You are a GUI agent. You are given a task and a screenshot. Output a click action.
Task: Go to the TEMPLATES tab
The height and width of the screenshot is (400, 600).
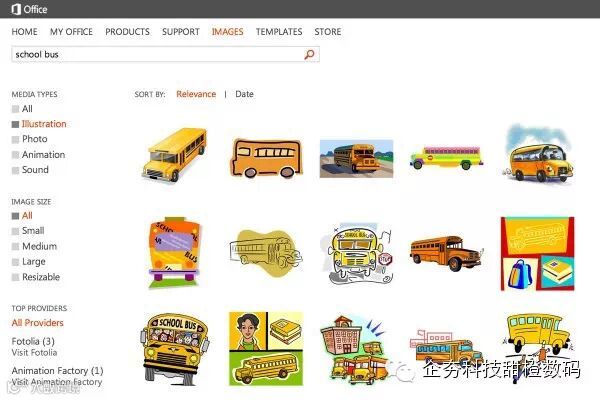pos(279,32)
